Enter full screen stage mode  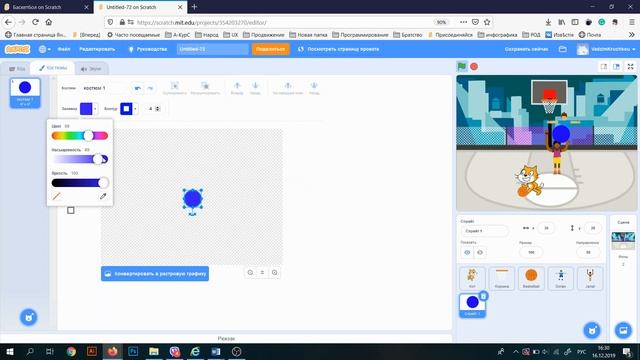[630, 66]
